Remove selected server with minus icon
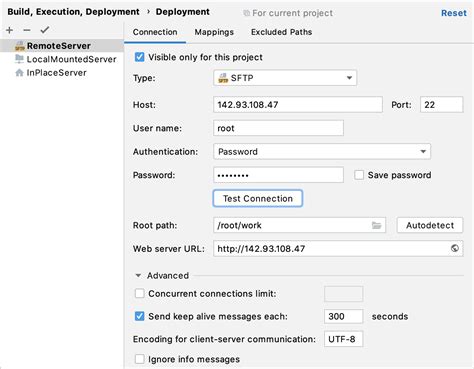Screen dimensions: 474x369 click(x=27, y=30)
